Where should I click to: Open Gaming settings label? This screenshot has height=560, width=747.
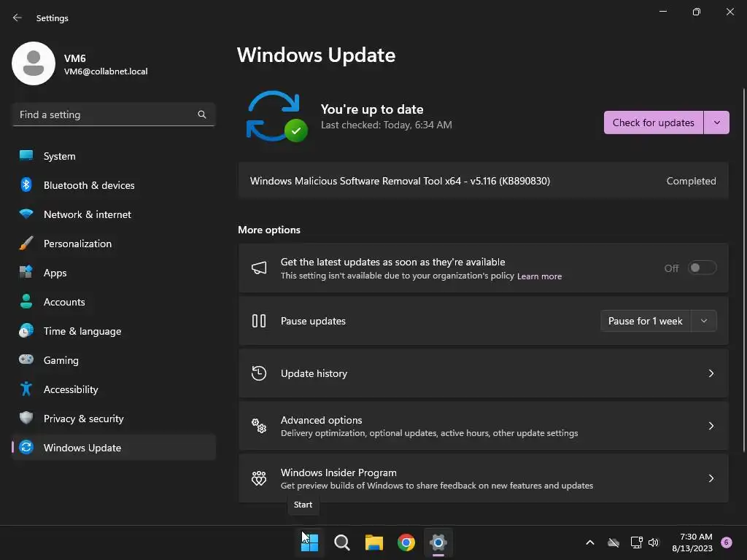pyautogui.click(x=61, y=360)
